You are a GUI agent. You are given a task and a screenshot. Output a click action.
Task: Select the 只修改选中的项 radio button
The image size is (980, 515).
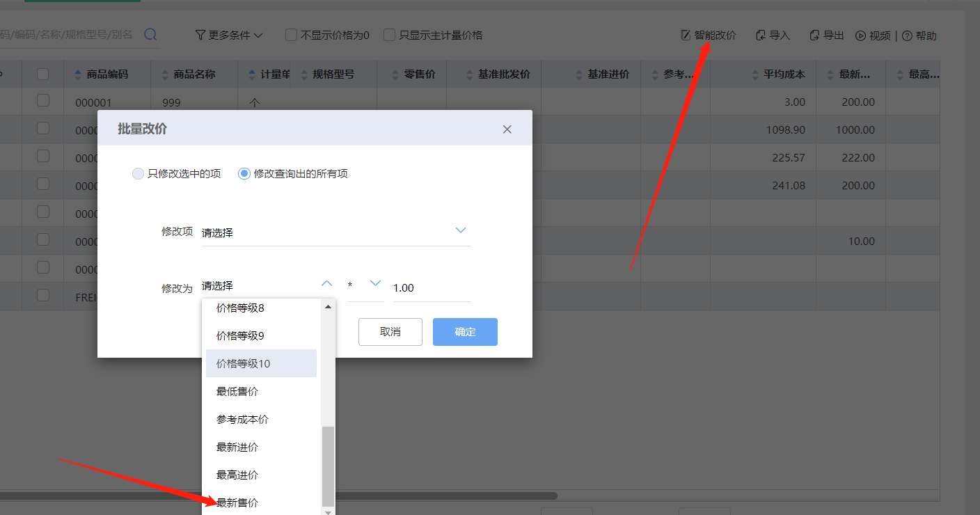point(138,173)
